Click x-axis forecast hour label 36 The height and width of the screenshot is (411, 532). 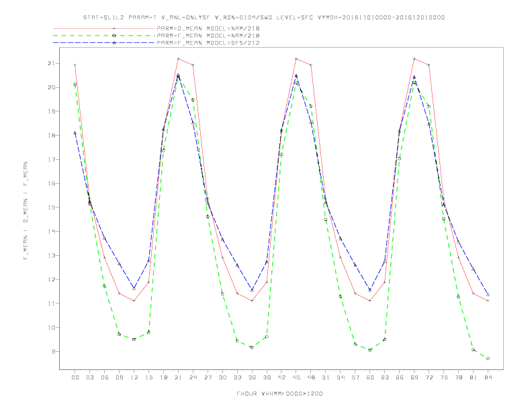252,377
